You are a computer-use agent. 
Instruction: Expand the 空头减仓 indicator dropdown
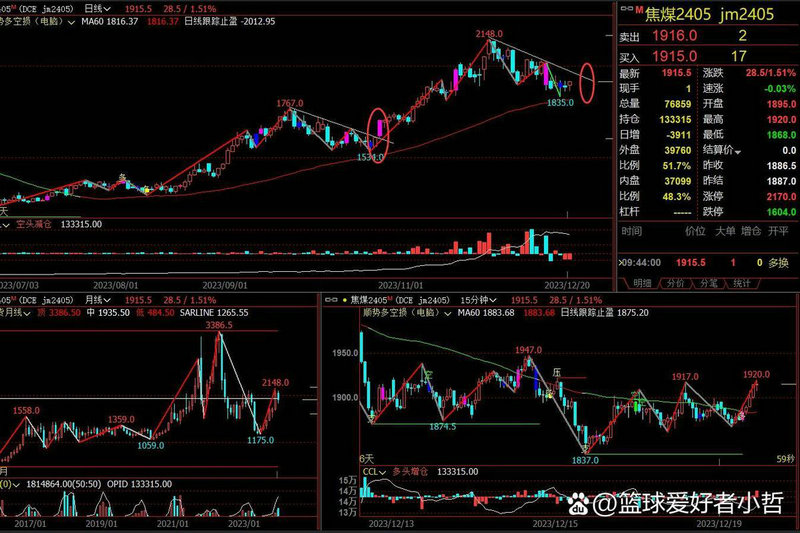[5, 225]
